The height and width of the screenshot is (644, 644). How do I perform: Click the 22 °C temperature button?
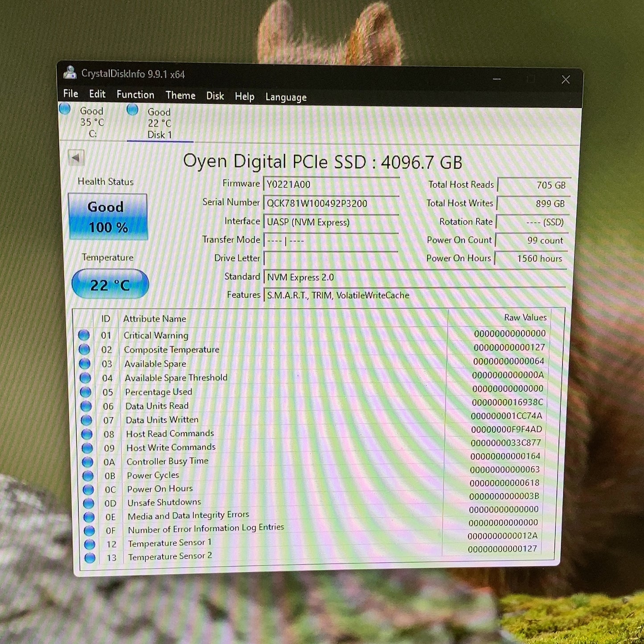pos(110,284)
